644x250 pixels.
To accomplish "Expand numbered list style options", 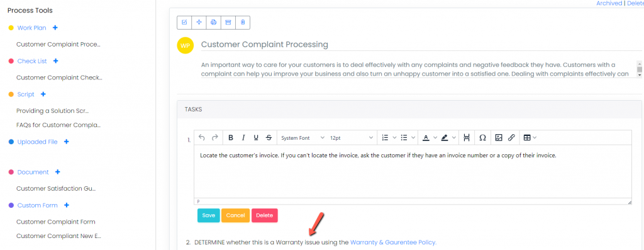I will point(395,138).
